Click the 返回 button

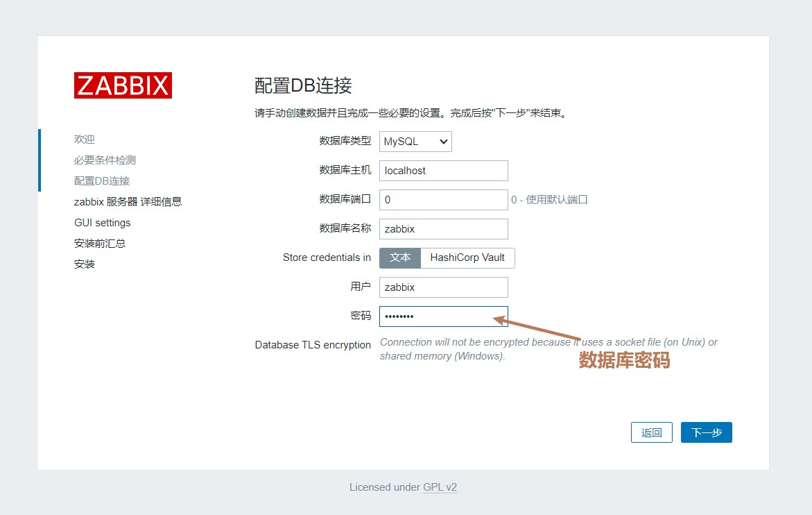[x=651, y=432]
